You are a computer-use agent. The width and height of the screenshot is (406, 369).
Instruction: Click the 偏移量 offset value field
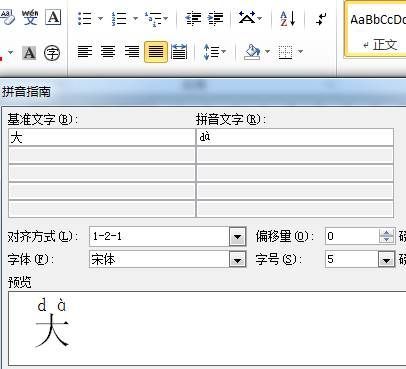click(352, 236)
